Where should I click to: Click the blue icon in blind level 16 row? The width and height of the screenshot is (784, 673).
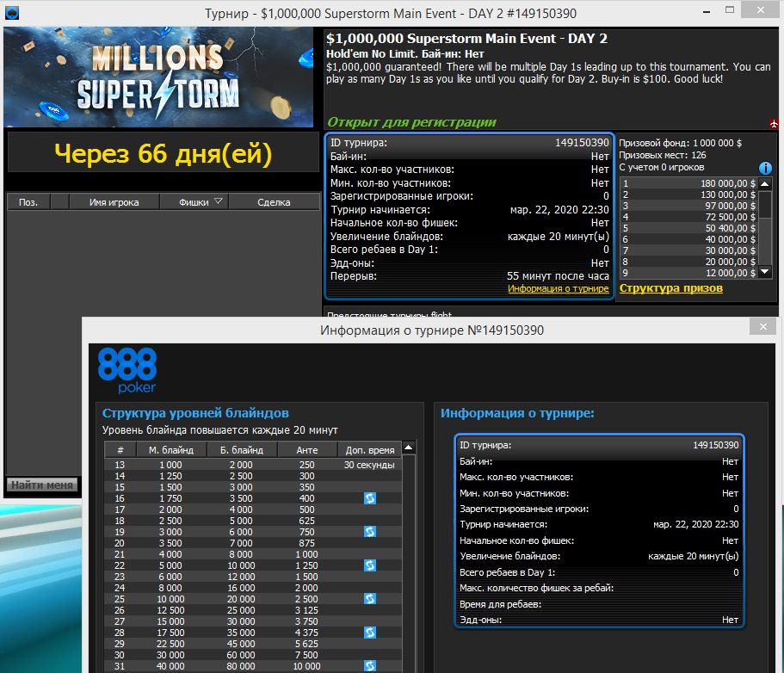pyautogui.click(x=370, y=498)
